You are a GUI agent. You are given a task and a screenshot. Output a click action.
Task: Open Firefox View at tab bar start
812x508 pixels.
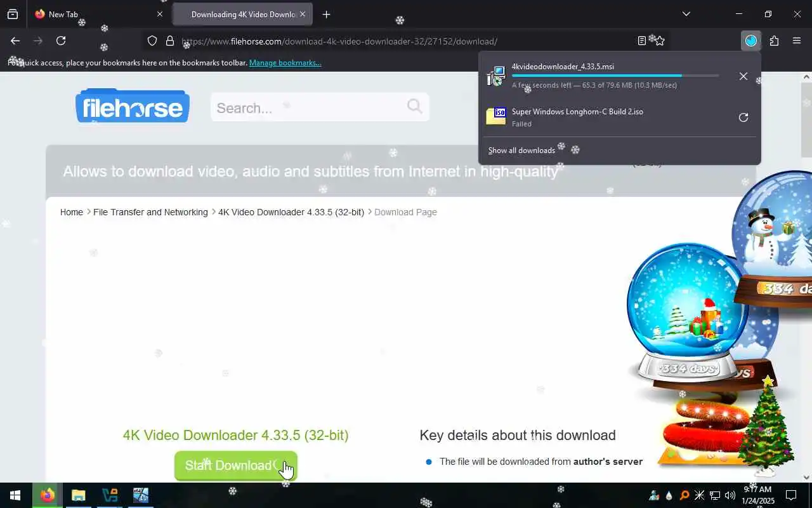13,14
